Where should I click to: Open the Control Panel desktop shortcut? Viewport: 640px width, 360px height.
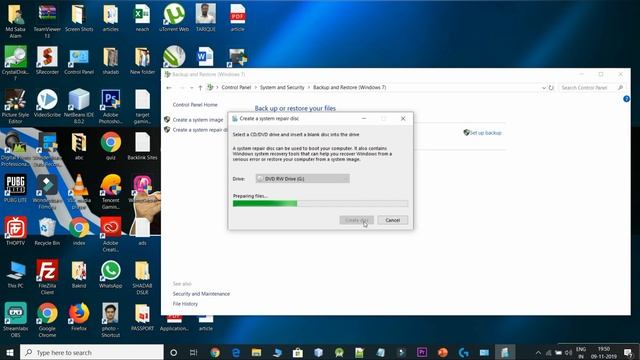tap(79, 61)
